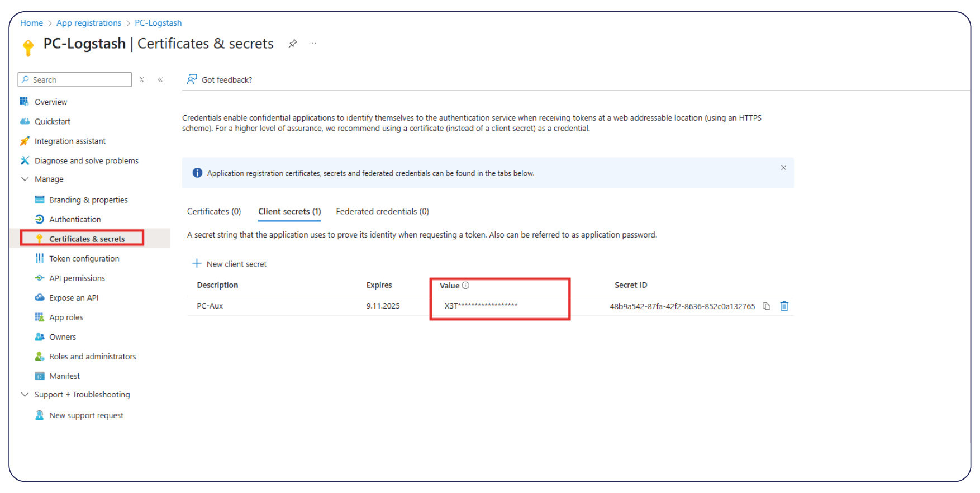Click the Expires column header
980x493 pixels.
pos(379,285)
